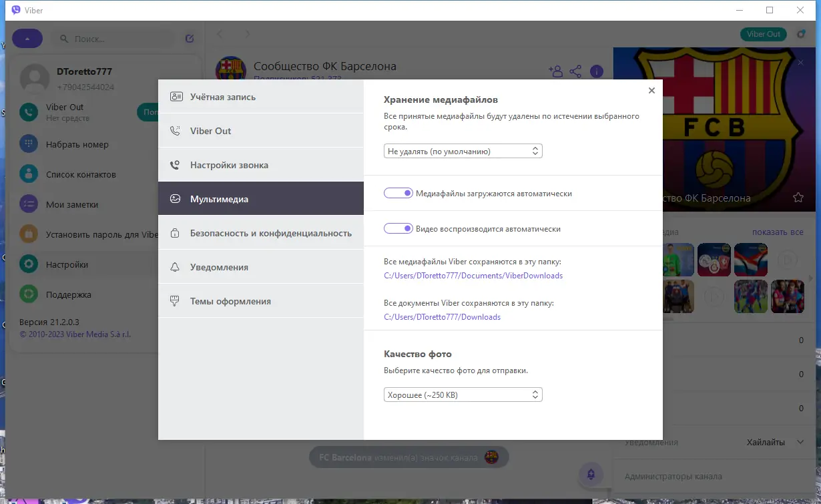Screen dimensions: 821x504
Task: Click the scroll-to-bottom button in the chat
Action: tap(590, 475)
